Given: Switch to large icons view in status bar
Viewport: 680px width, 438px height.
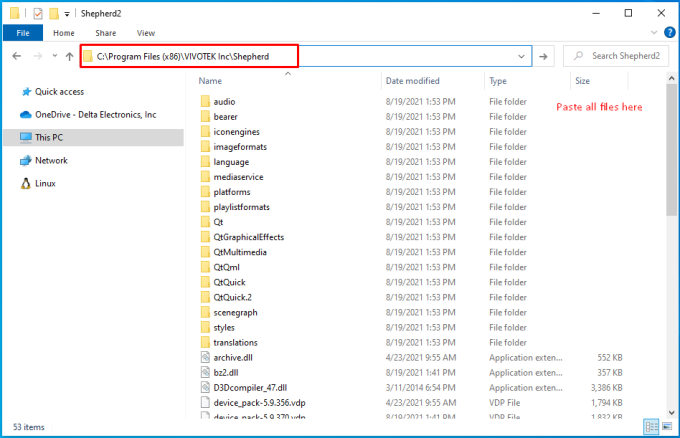Looking at the screenshot, I should [666, 427].
